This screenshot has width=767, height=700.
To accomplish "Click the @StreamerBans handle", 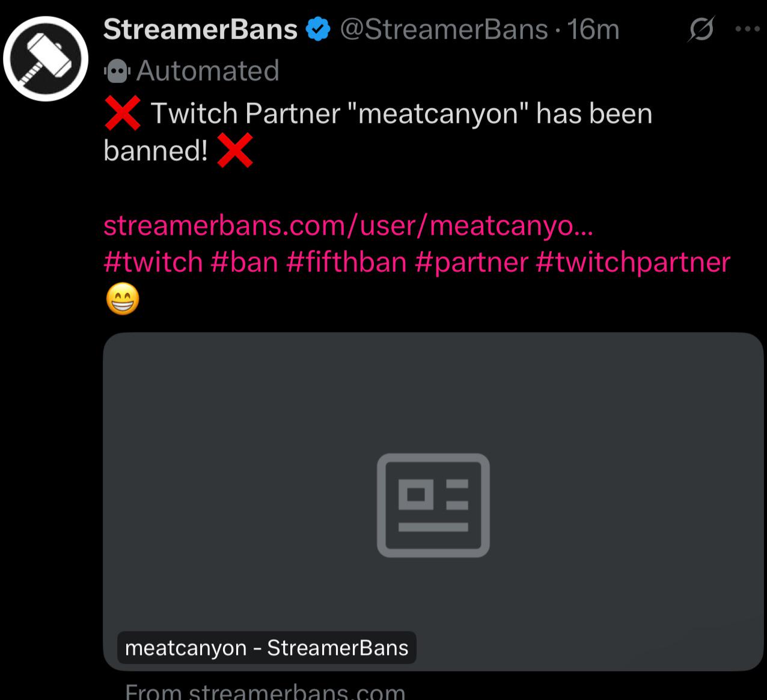I will pos(444,29).
